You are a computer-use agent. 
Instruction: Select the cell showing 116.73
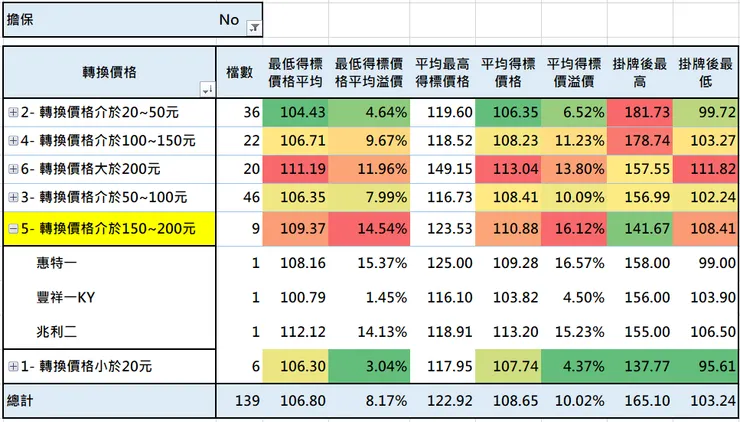click(442, 197)
